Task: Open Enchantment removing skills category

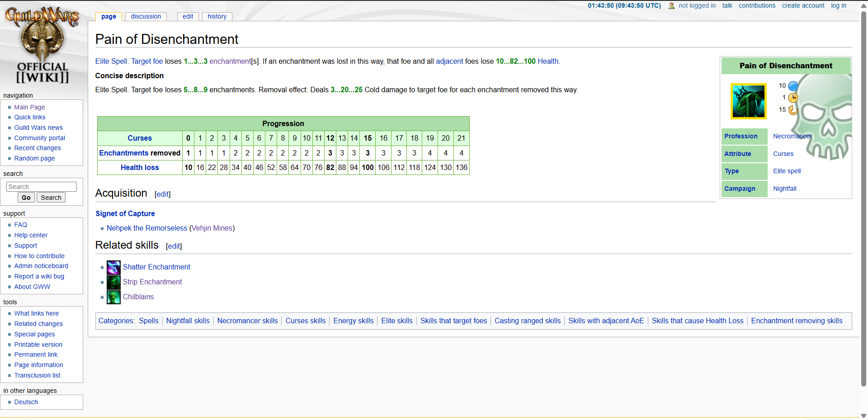Action: coord(797,321)
